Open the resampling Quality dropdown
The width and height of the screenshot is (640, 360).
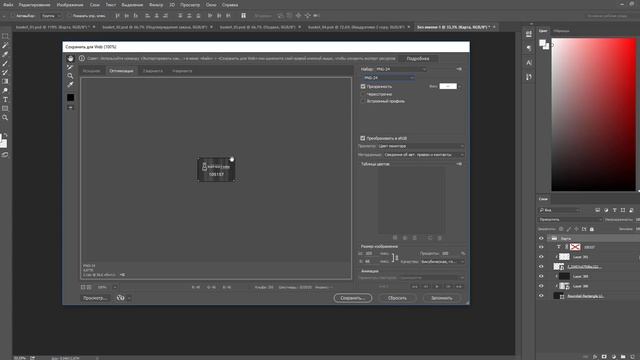pyautogui.click(x=442, y=262)
